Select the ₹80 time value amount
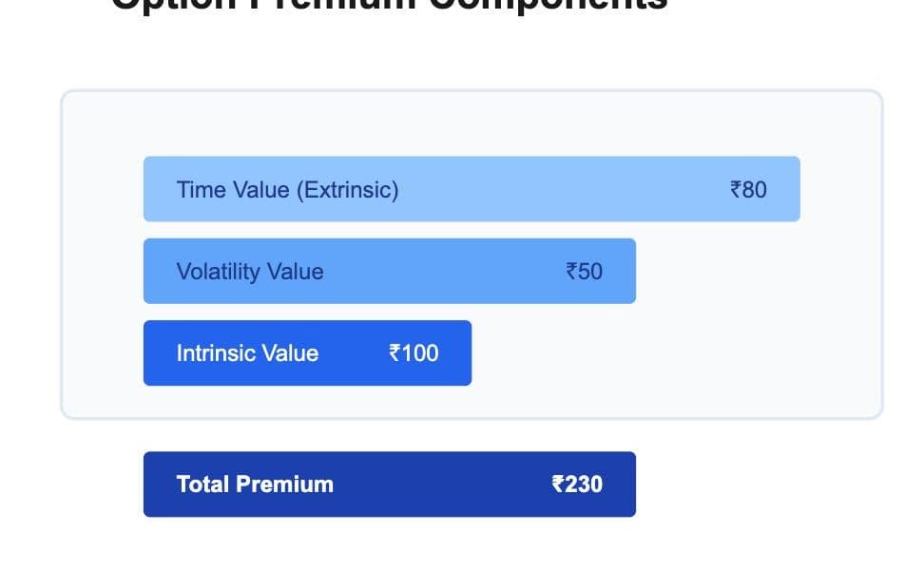This screenshot has height=570, width=924. [748, 190]
